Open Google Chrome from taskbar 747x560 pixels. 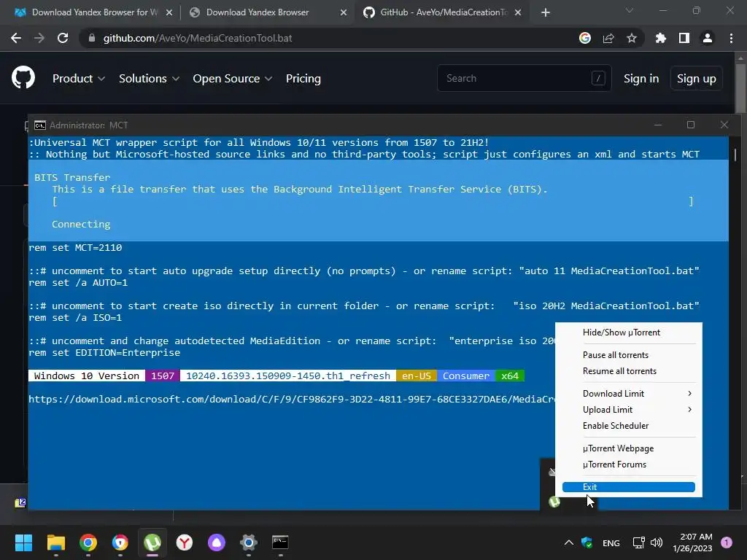(x=88, y=542)
